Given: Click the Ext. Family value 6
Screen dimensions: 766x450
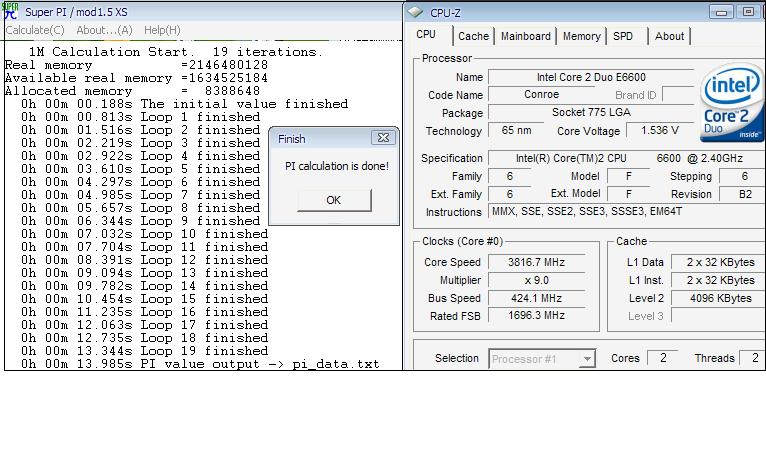Looking at the screenshot, I should click(510, 194).
